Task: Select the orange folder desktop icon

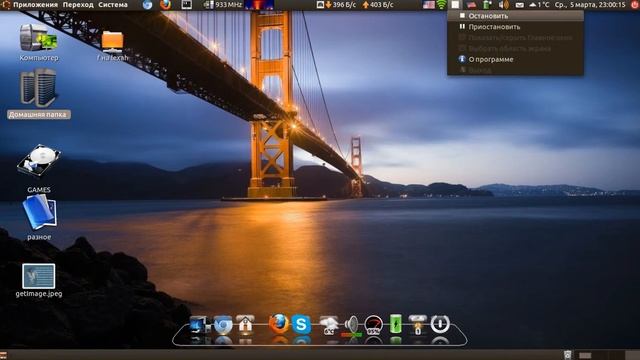Action: coord(112,42)
